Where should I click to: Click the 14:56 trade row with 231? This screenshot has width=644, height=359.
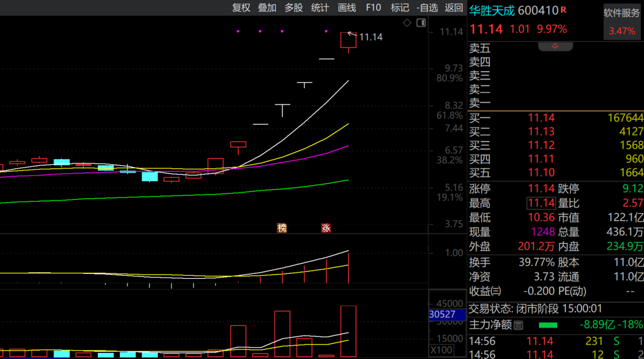[556, 341]
